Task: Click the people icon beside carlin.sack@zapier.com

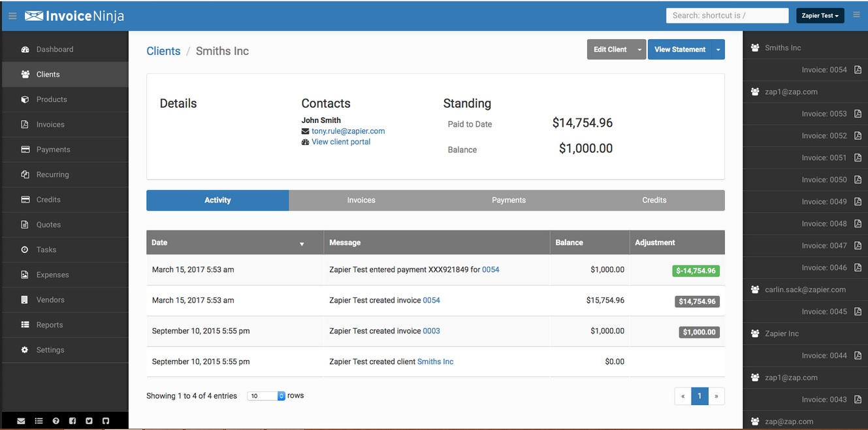Action: (755, 289)
